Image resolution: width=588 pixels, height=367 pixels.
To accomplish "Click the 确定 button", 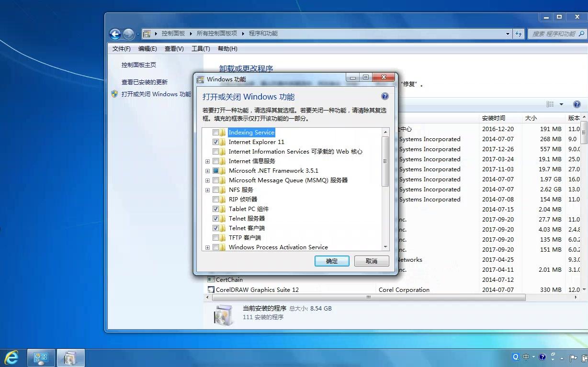I will coord(331,261).
